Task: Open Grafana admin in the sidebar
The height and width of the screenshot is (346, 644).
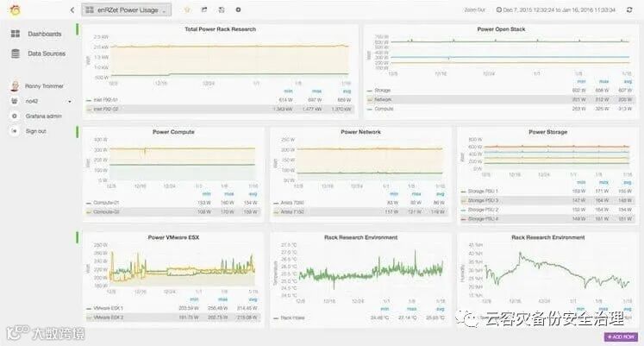Action: tap(43, 116)
